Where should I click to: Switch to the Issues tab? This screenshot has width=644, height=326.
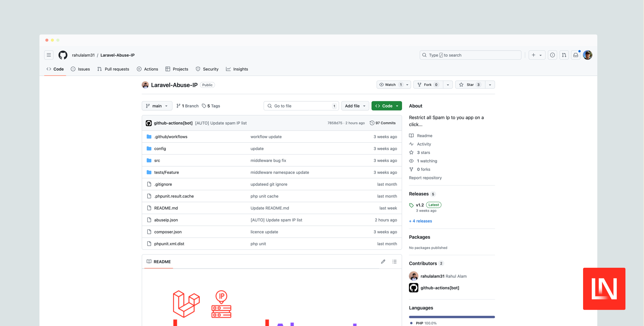coord(80,69)
